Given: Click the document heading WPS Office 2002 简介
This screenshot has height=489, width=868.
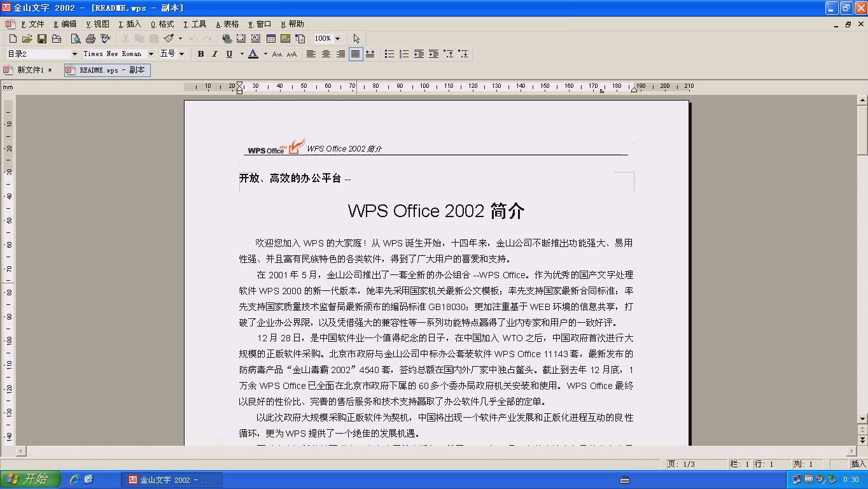Looking at the screenshot, I should [x=436, y=211].
